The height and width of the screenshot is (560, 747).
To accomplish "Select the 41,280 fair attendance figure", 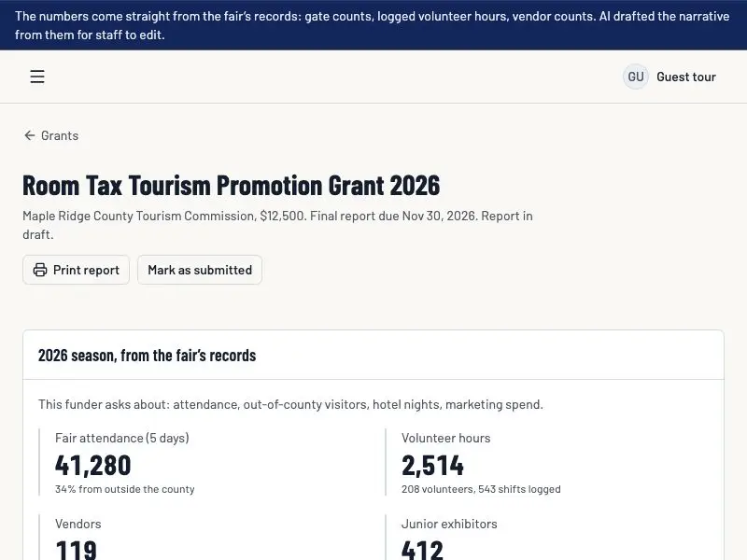I will (92, 465).
